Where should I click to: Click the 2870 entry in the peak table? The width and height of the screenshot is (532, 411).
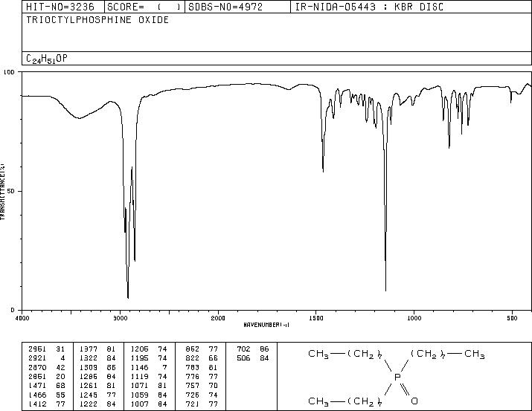[37, 367]
